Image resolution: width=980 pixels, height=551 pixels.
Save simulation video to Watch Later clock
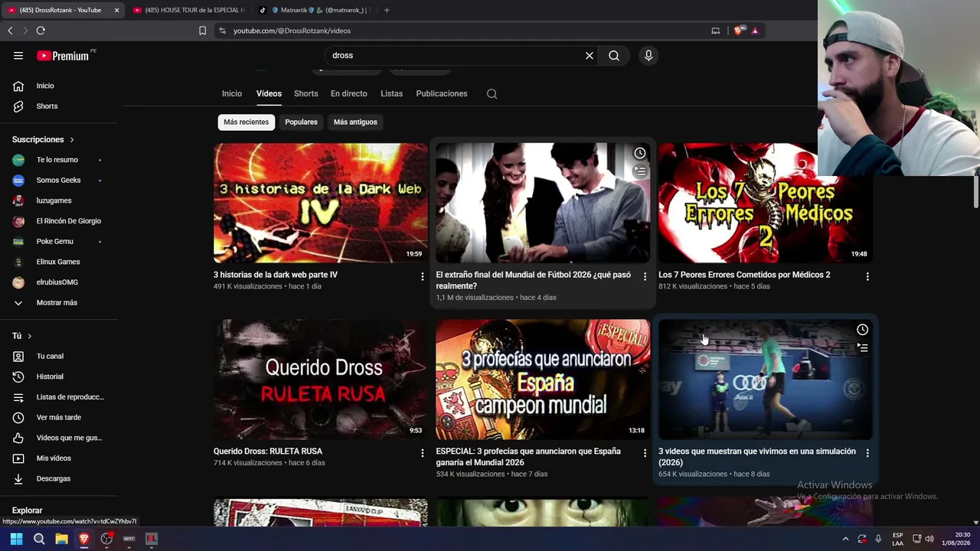pyautogui.click(x=862, y=330)
